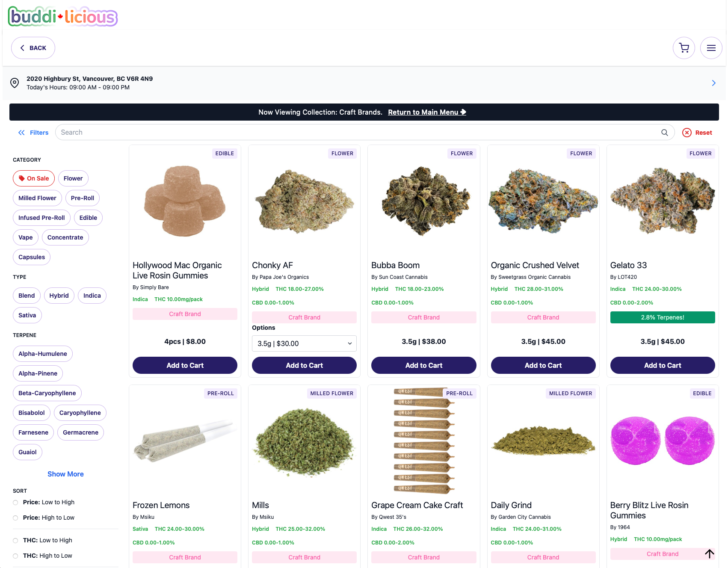Select THC: High to Low sort option
The image size is (728, 568).
pyautogui.click(x=43, y=556)
